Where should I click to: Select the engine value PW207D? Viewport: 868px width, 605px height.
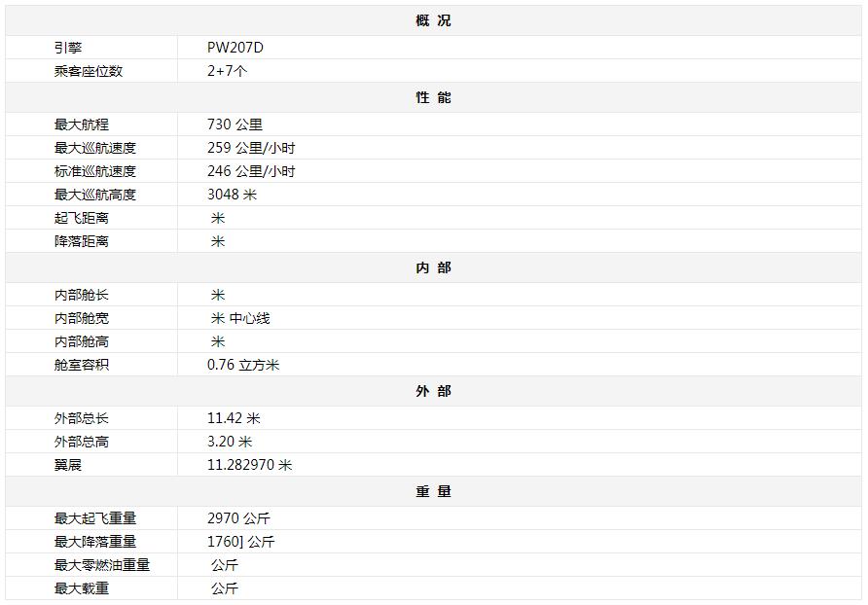235,48
